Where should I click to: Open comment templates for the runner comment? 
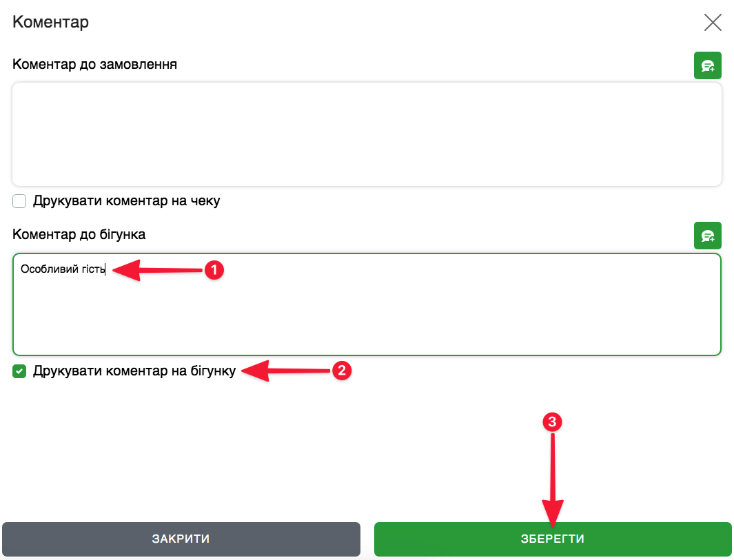pos(707,236)
